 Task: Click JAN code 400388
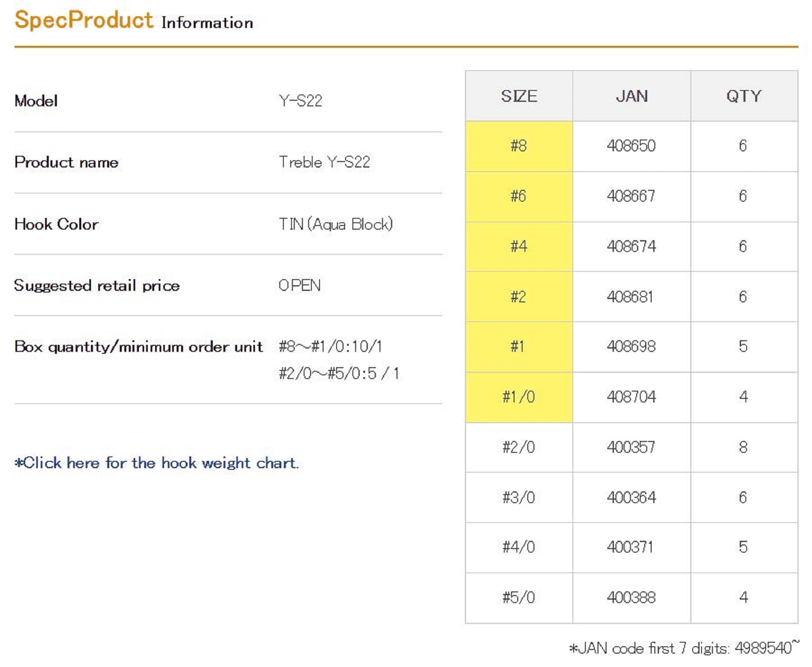click(x=631, y=597)
